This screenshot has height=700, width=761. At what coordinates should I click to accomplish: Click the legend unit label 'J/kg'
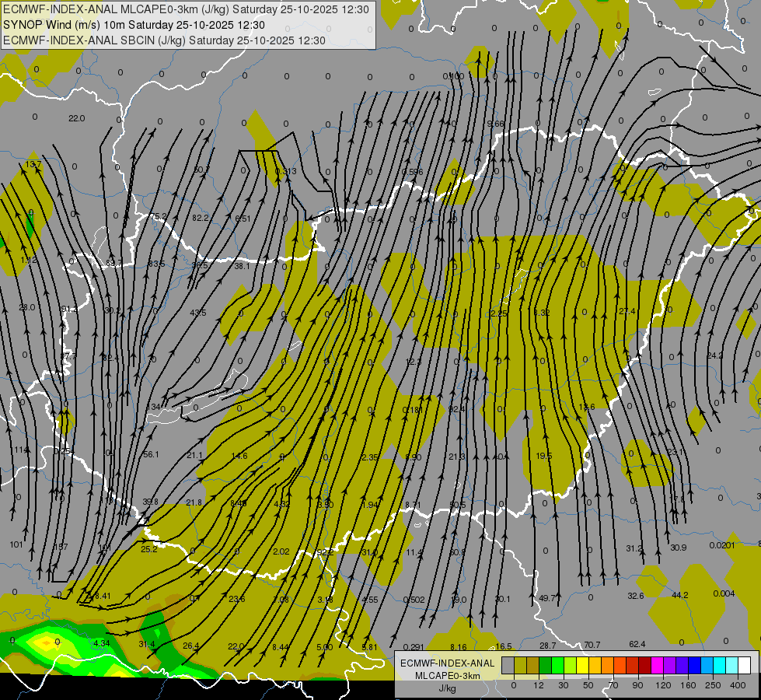point(447,688)
